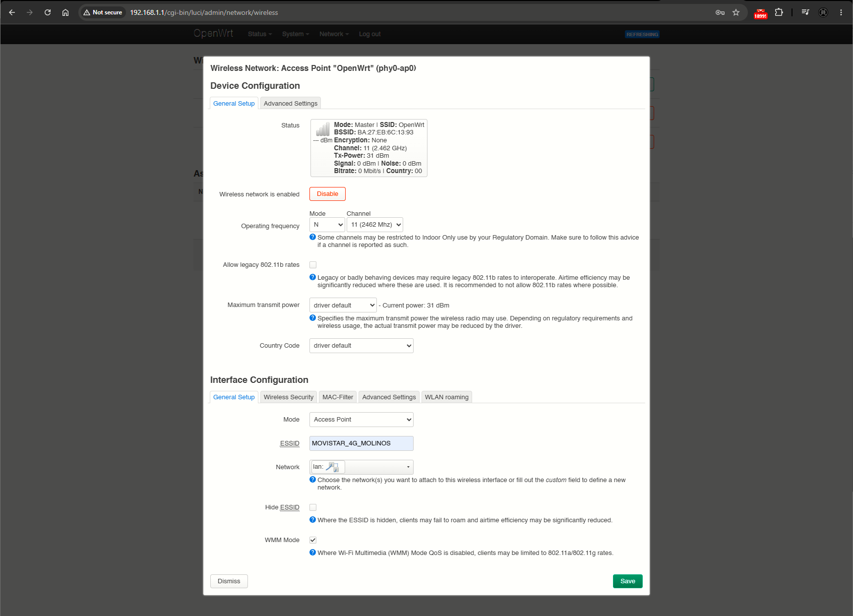Screen dimensions: 853x616
Task: Bookmark this page with the star icon
Action: pos(736,12)
